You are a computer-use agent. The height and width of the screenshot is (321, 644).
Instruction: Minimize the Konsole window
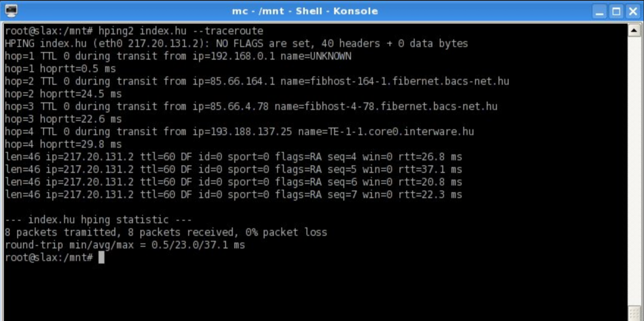click(x=601, y=11)
